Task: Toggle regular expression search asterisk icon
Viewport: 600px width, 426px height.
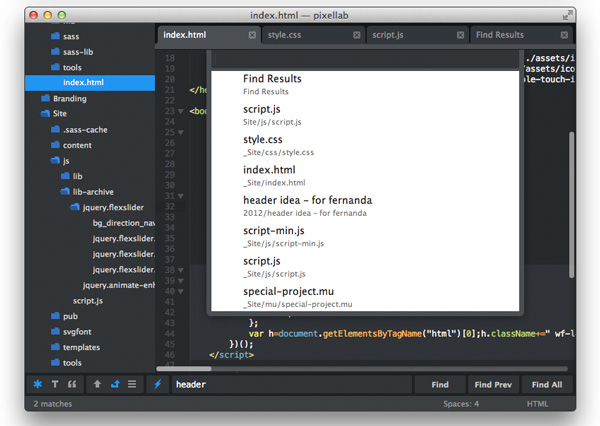Action: pos(38,384)
